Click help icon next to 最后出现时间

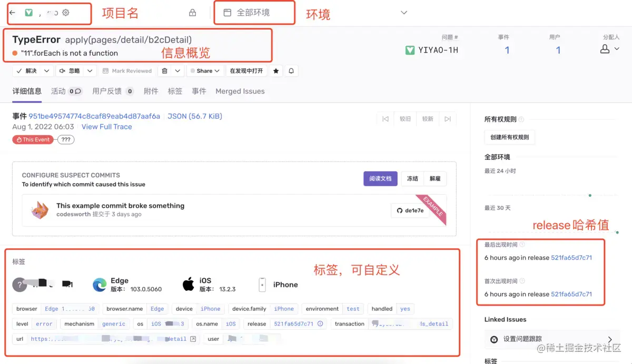click(x=522, y=245)
